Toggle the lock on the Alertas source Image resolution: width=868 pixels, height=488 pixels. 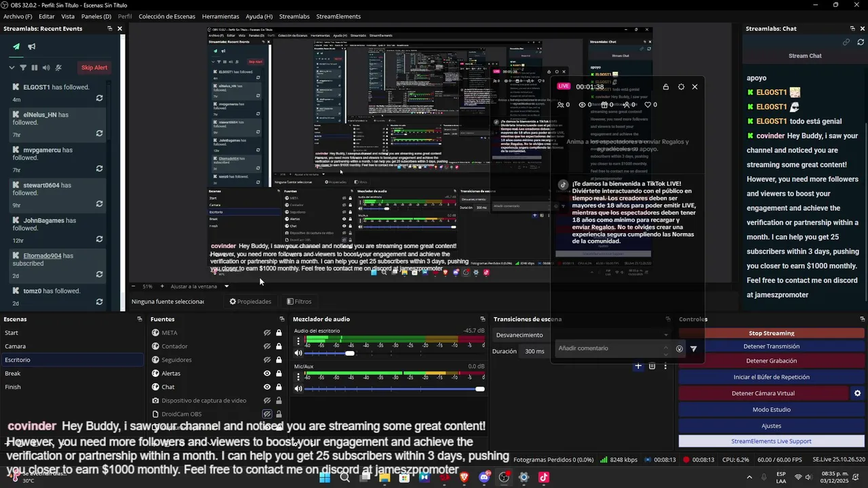click(x=279, y=373)
